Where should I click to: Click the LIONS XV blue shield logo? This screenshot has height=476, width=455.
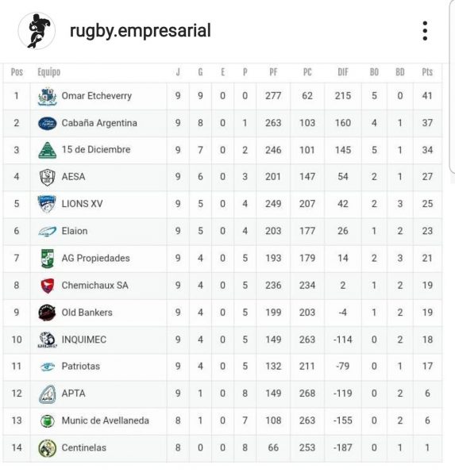pos(47,204)
